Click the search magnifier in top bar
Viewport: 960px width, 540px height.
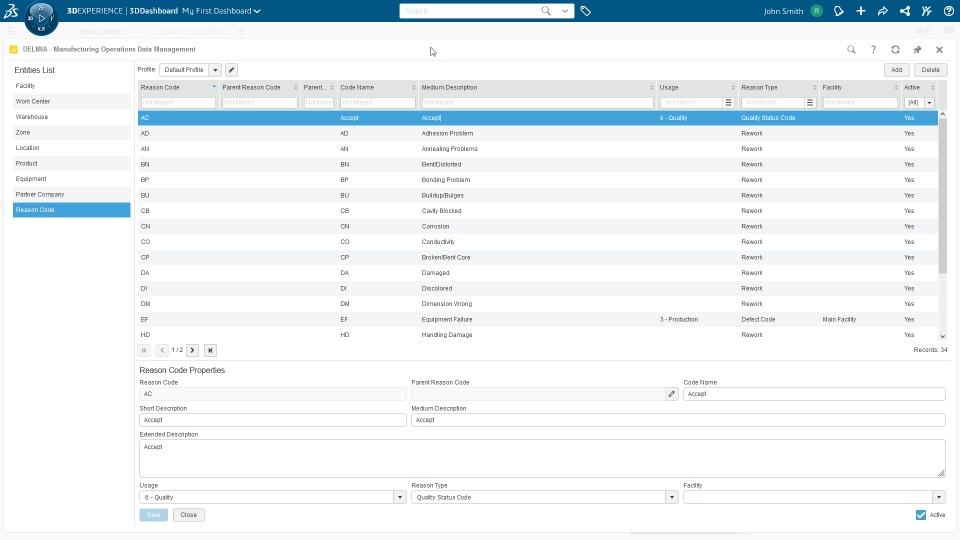(x=546, y=10)
